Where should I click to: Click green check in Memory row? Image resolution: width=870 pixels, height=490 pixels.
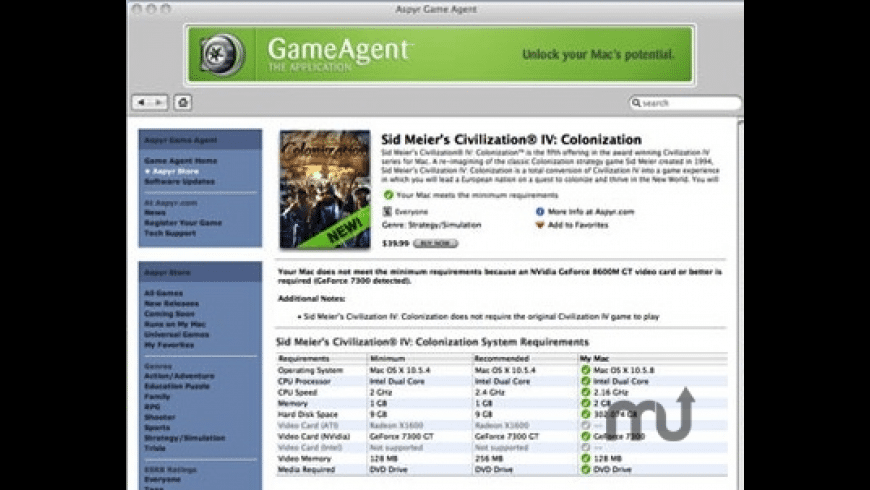pos(585,403)
